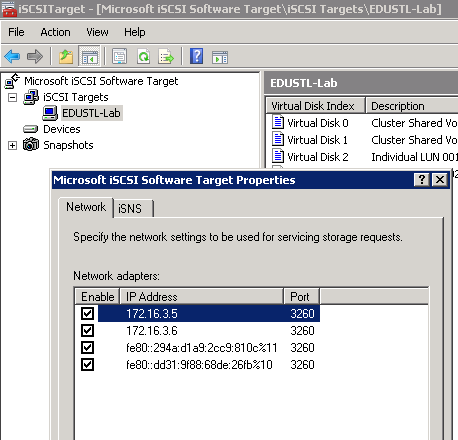458x440 pixels.
Task: Select Microsoft iSCSI Software Target tree label
Action: [101, 81]
